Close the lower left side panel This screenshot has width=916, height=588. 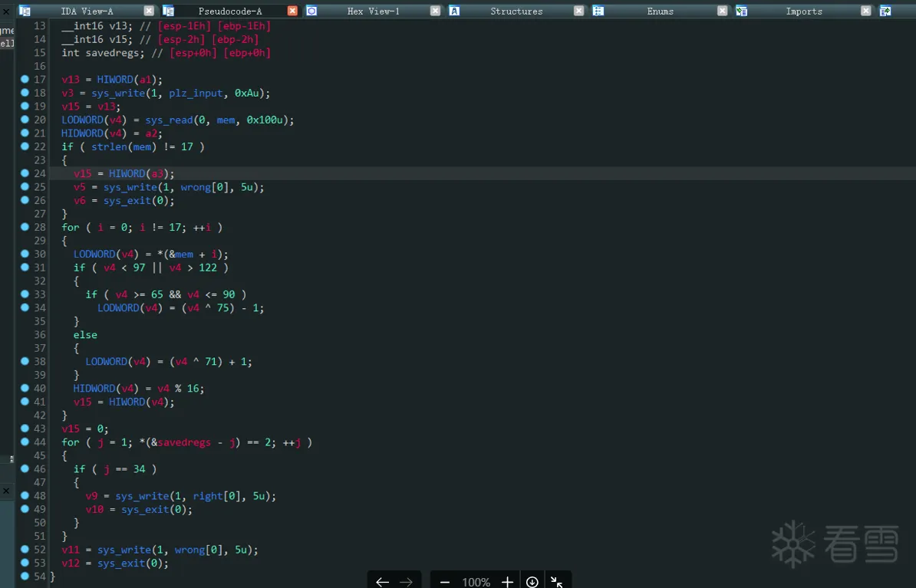(x=6, y=491)
